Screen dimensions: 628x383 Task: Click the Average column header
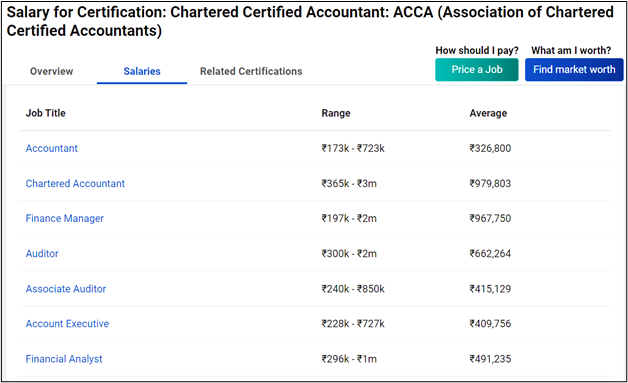pyautogui.click(x=488, y=113)
